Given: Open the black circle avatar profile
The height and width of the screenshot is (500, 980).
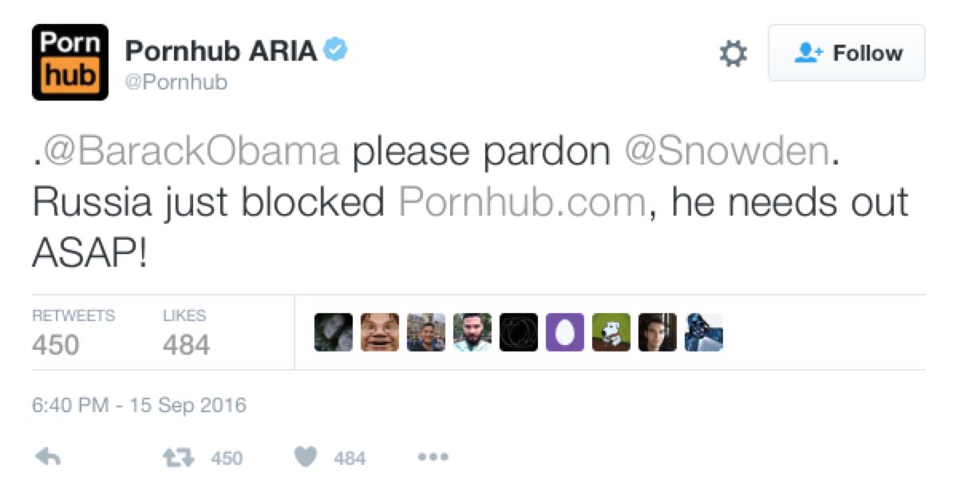Looking at the screenshot, I should (519, 331).
